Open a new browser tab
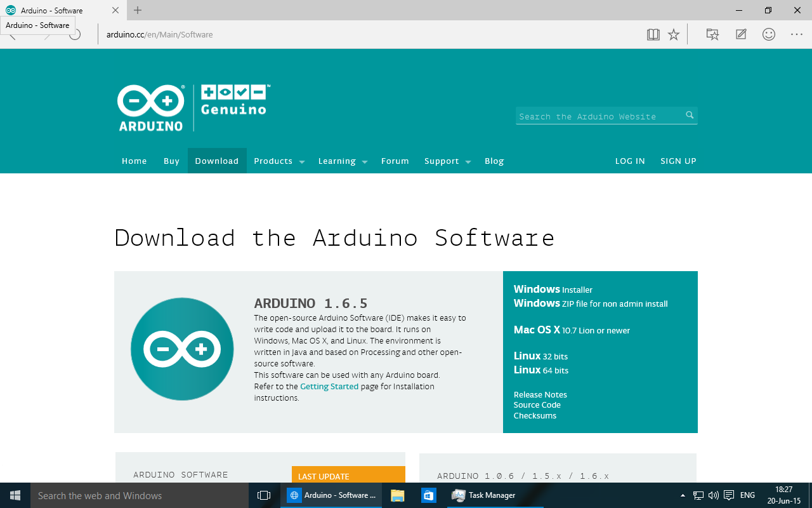The width and height of the screenshot is (812, 508). 138,10
